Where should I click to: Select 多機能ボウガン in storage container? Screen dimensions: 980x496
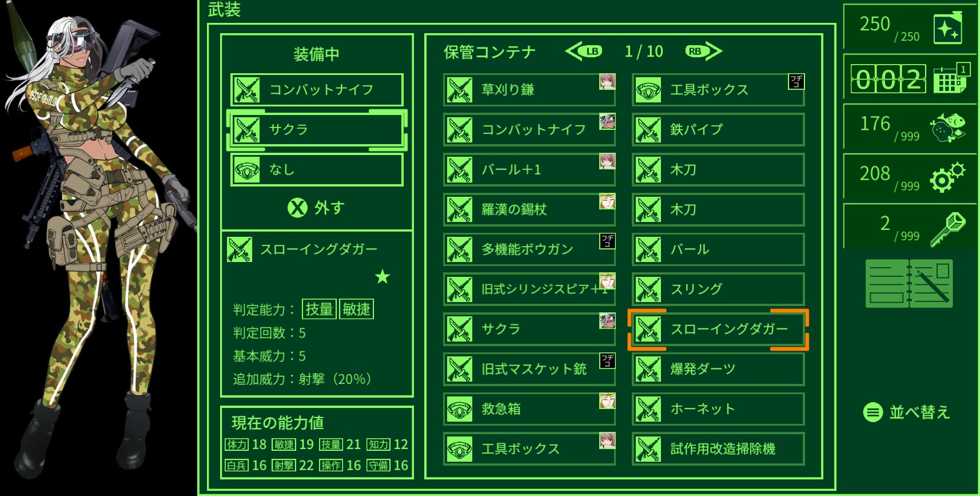(529, 249)
